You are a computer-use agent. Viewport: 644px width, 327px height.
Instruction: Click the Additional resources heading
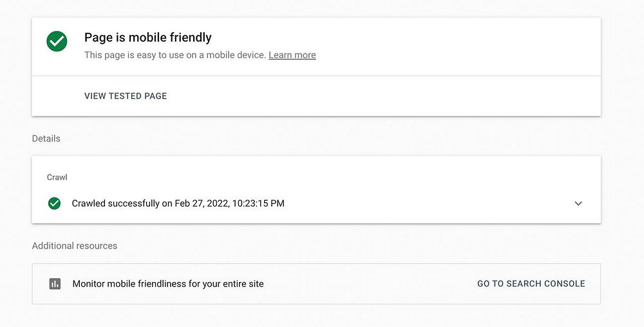coord(75,246)
